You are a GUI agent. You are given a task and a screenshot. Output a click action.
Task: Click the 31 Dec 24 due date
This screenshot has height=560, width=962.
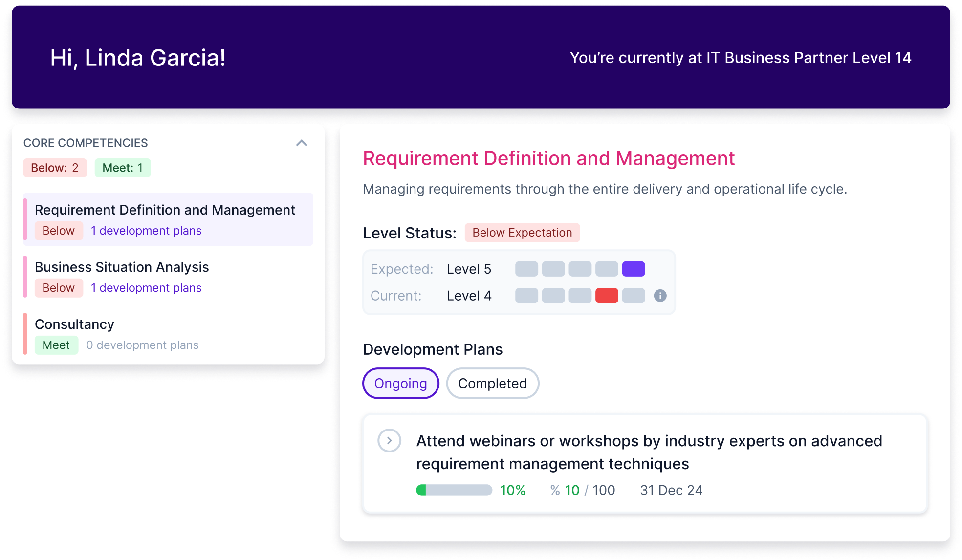[x=671, y=490]
